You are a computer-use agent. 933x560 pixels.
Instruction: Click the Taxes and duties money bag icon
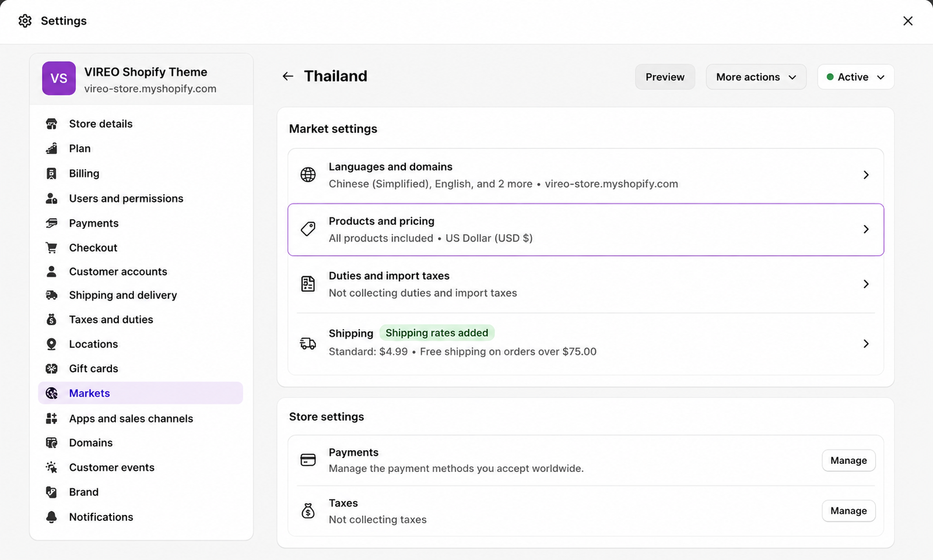tap(51, 319)
